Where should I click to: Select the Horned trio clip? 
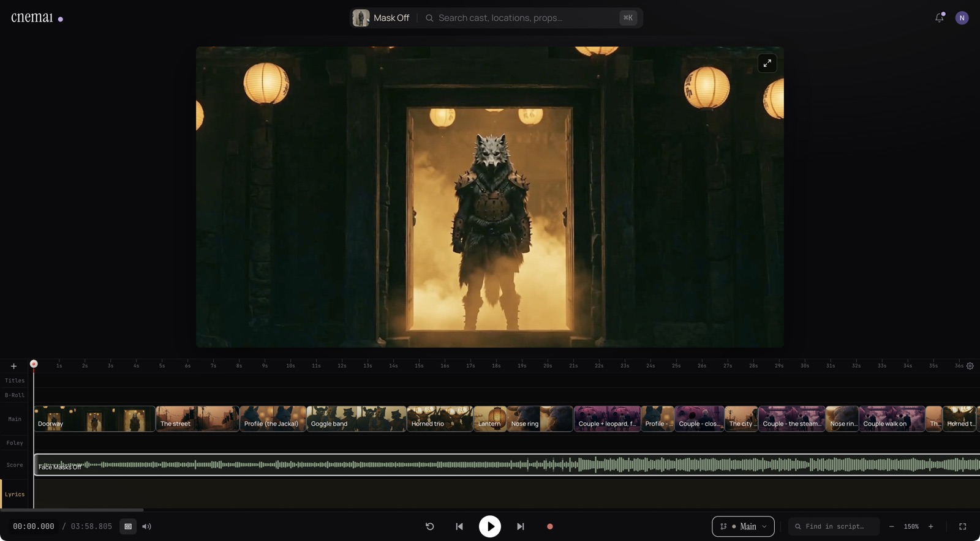440,419
